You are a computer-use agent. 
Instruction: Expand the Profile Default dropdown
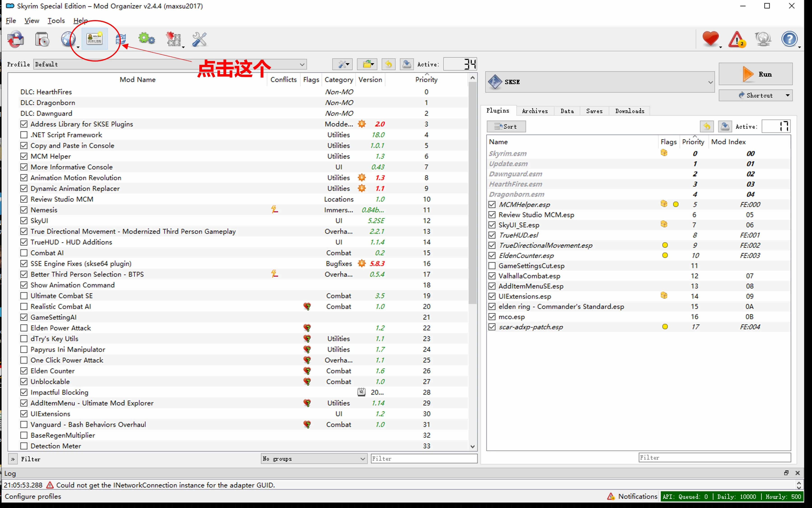coord(302,64)
